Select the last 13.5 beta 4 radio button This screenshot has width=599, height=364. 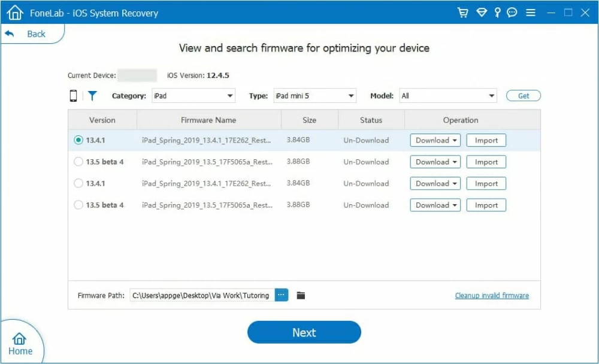coord(78,205)
